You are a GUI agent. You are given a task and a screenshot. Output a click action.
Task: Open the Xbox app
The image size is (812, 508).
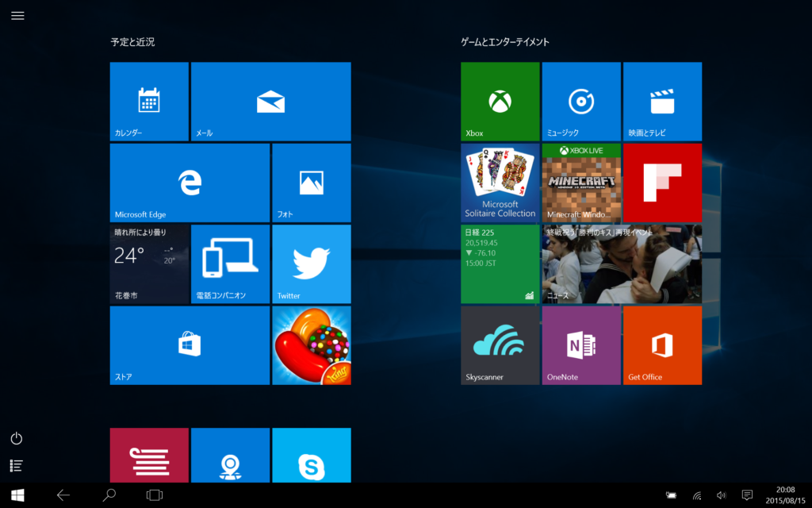pos(500,100)
